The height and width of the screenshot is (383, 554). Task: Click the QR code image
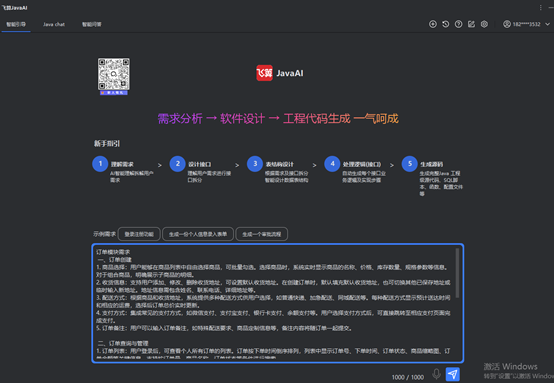pyautogui.click(x=113, y=74)
